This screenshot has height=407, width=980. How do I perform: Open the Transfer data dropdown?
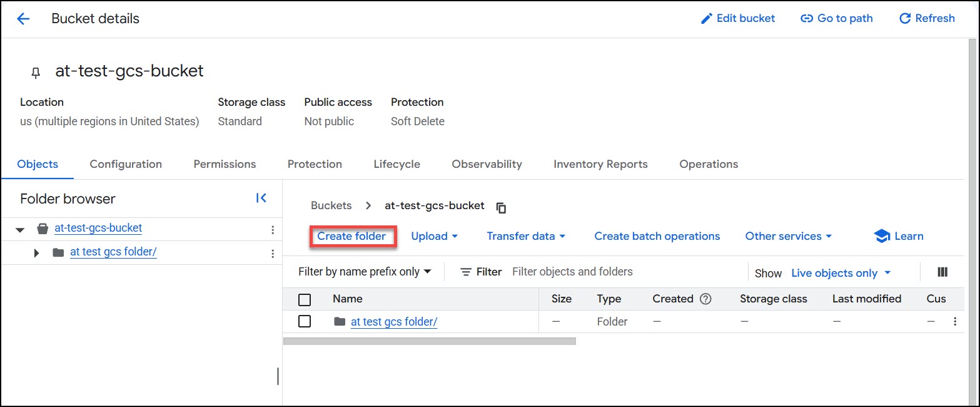tap(526, 236)
